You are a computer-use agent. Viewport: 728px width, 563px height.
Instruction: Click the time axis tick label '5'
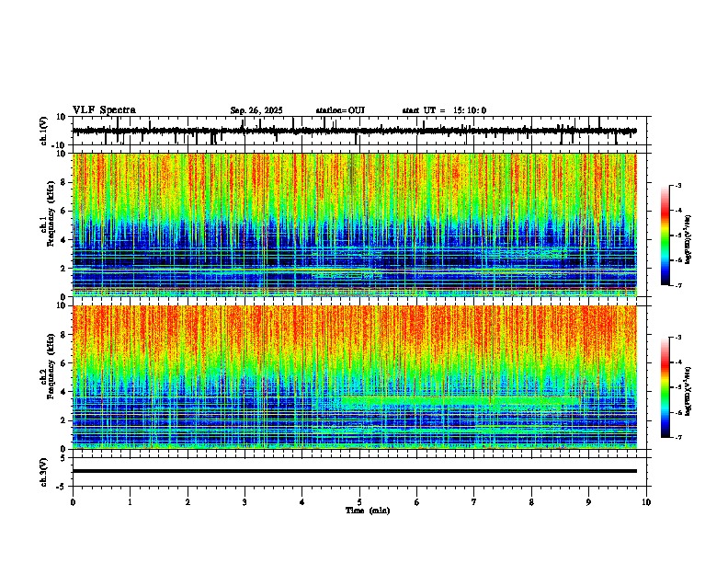tap(359, 502)
